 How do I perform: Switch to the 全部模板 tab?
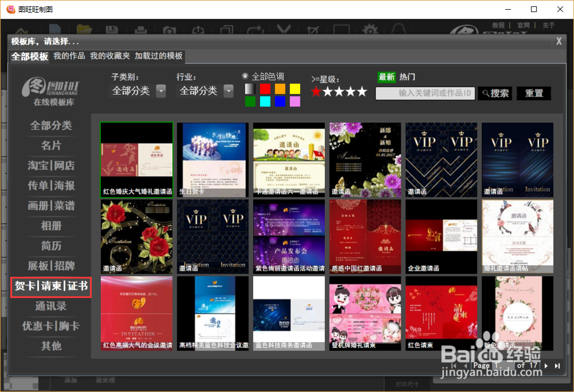pos(29,56)
